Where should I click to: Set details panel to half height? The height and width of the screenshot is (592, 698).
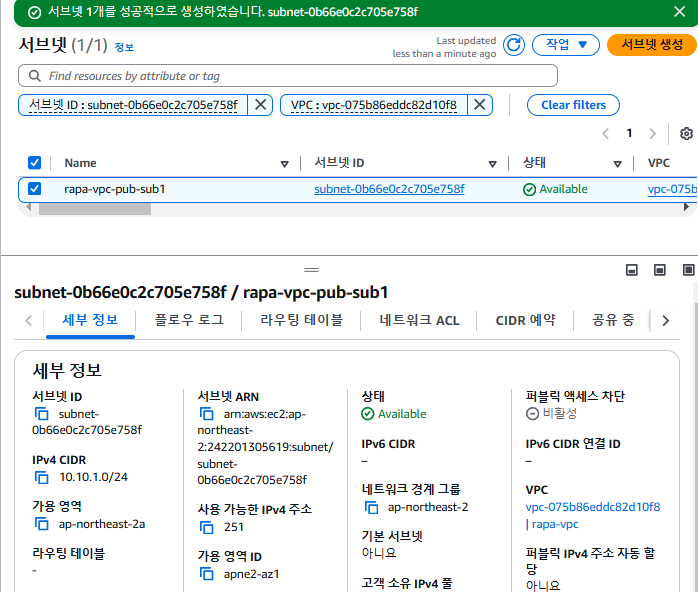point(660,270)
